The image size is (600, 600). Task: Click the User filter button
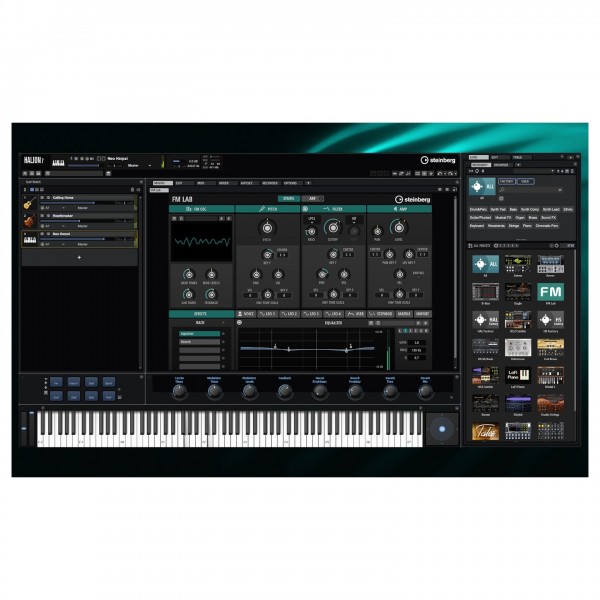pyautogui.click(x=525, y=181)
